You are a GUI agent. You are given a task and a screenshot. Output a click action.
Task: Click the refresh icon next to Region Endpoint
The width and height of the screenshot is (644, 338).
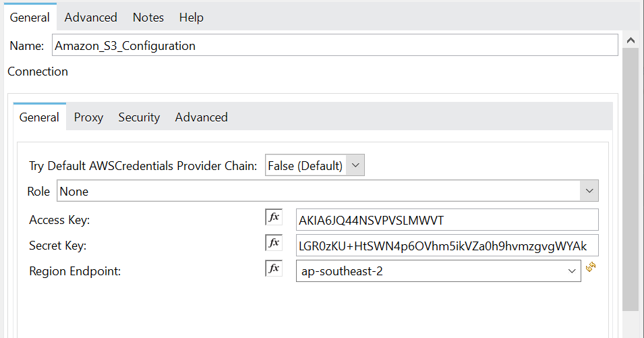tap(591, 268)
